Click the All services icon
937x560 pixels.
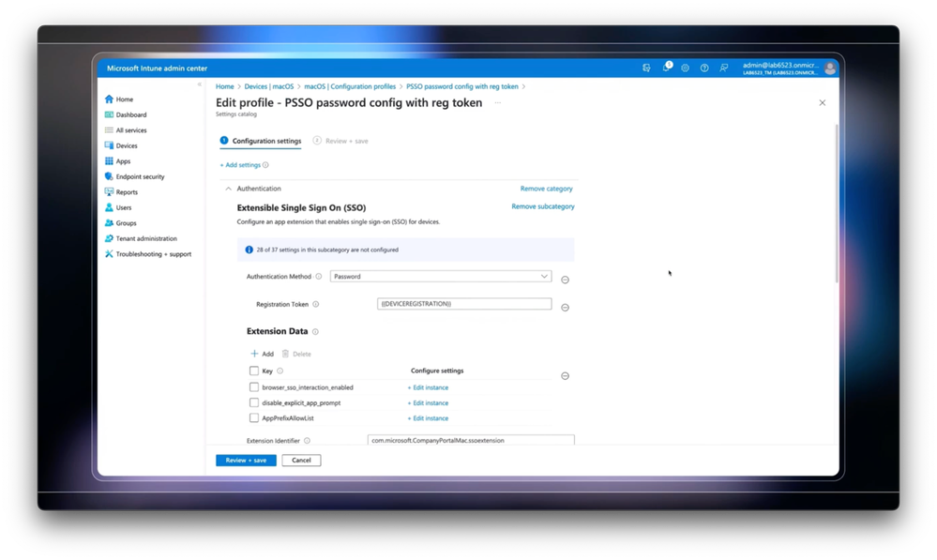pyautogui.click(x=109, y=130)
